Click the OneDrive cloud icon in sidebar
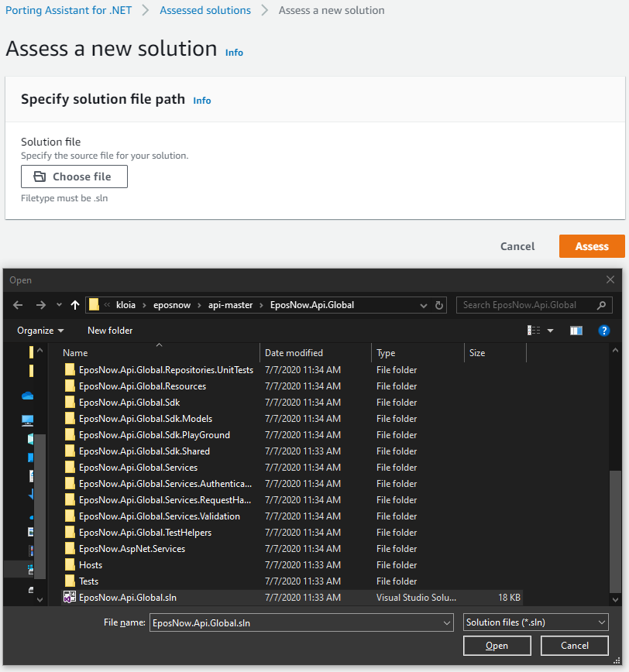 click(x=29, y=396)
